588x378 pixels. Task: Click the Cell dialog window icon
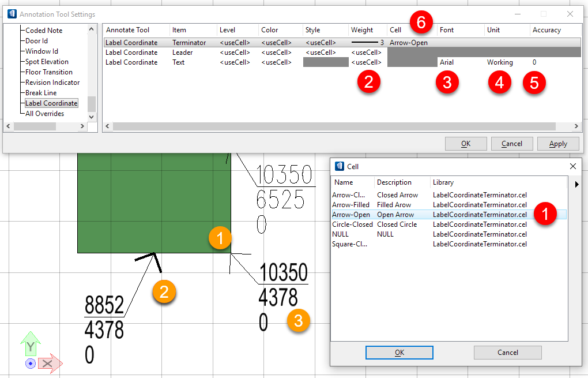(340, 166)
